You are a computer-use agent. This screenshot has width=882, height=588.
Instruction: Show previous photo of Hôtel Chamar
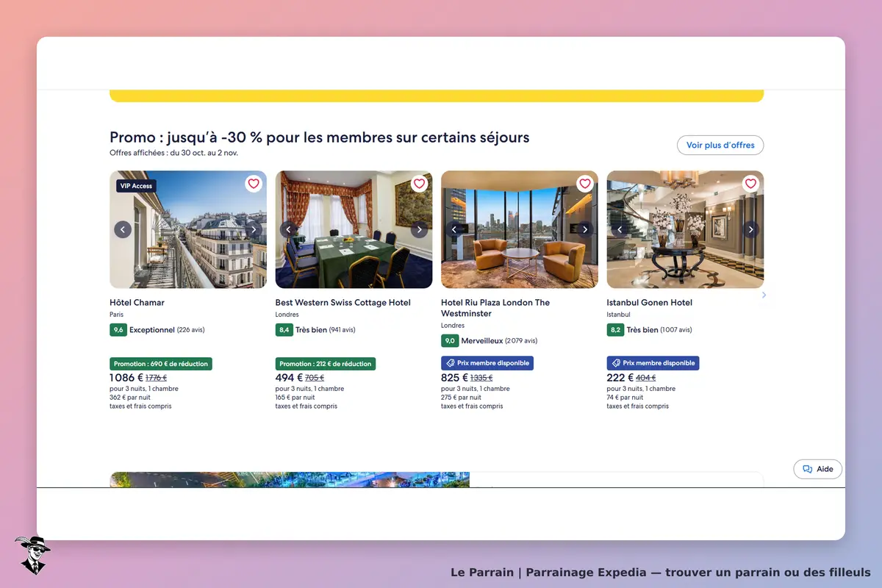pos(123,229)
